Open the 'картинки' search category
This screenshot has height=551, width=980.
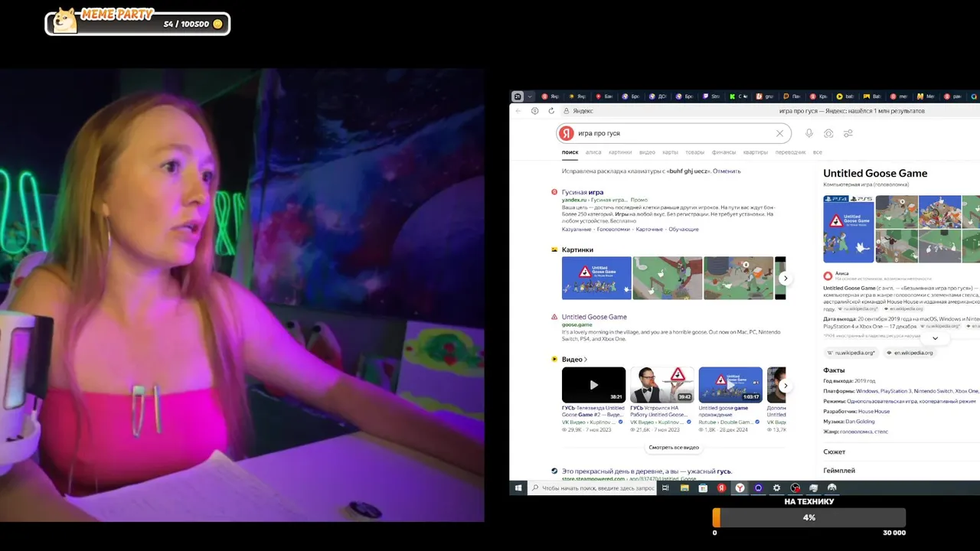(x=620, y=152)
